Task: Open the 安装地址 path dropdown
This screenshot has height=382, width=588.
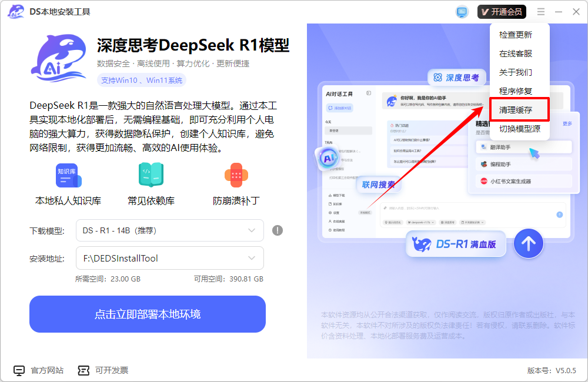Action: (x=170, y=258)
